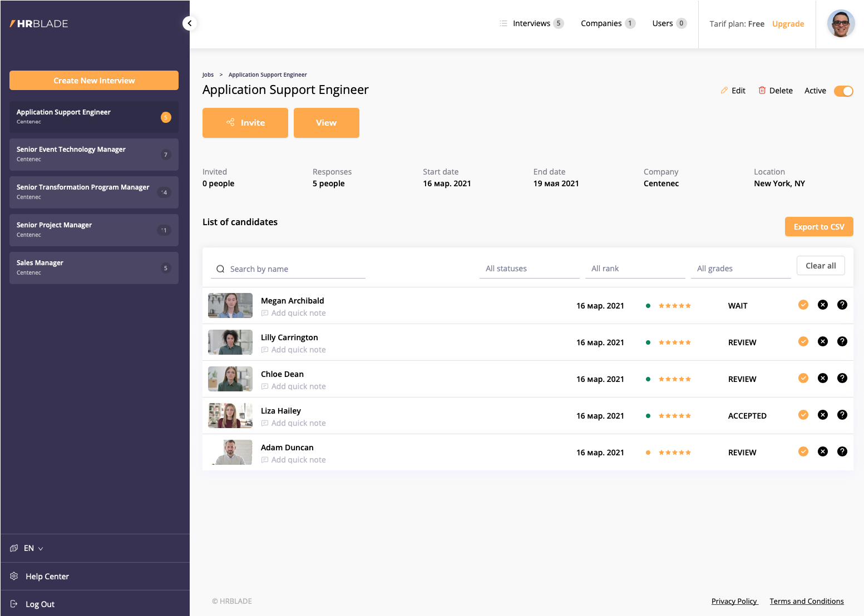Click the Upgrade plan link
864x616 pixels.
pyautogui.click(x=788, y=24)
